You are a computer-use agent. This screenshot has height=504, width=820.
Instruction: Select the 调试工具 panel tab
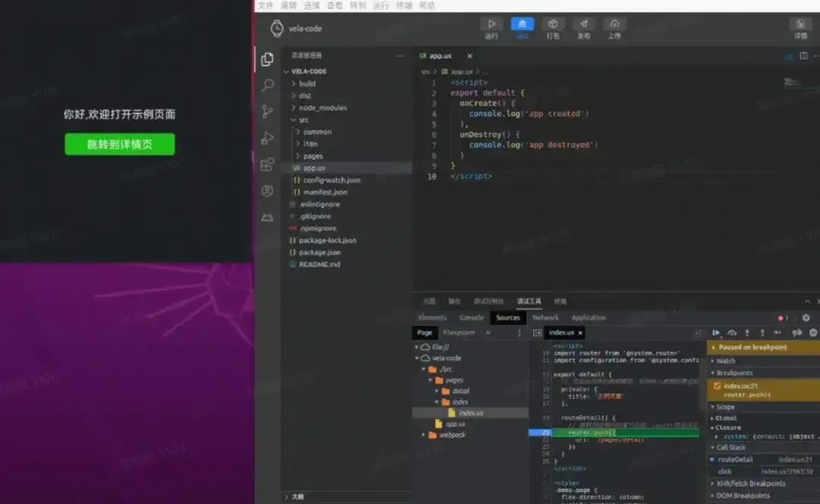(528, 301)
